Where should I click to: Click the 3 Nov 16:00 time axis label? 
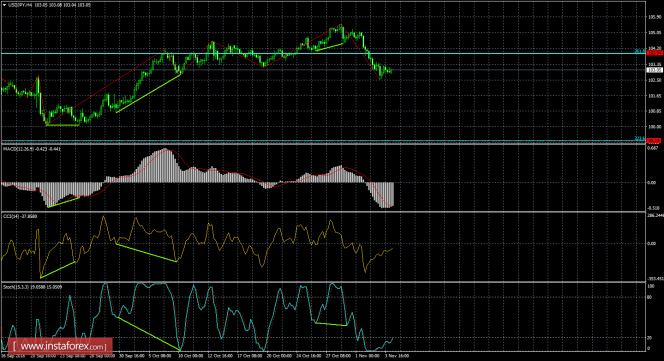[x=397, y=356]
